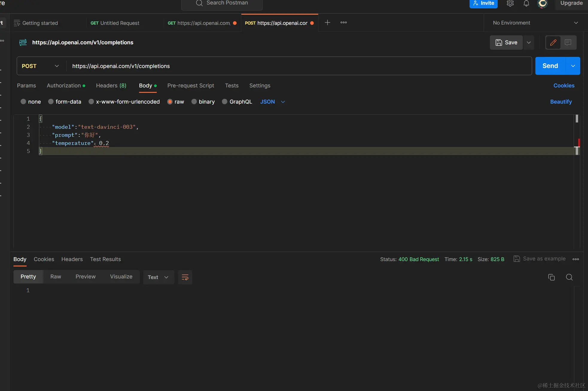The image size is (588, 391).
Task: Open the Headers (8) tab
Action: click(111, 86)
